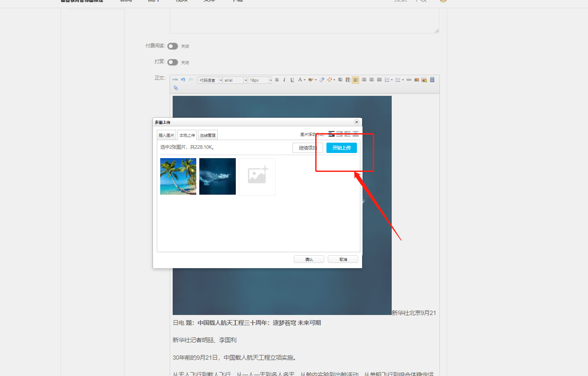Toggle the 打赏 switch
This screenshot has width=588, height=376.
tap(173, 62)
